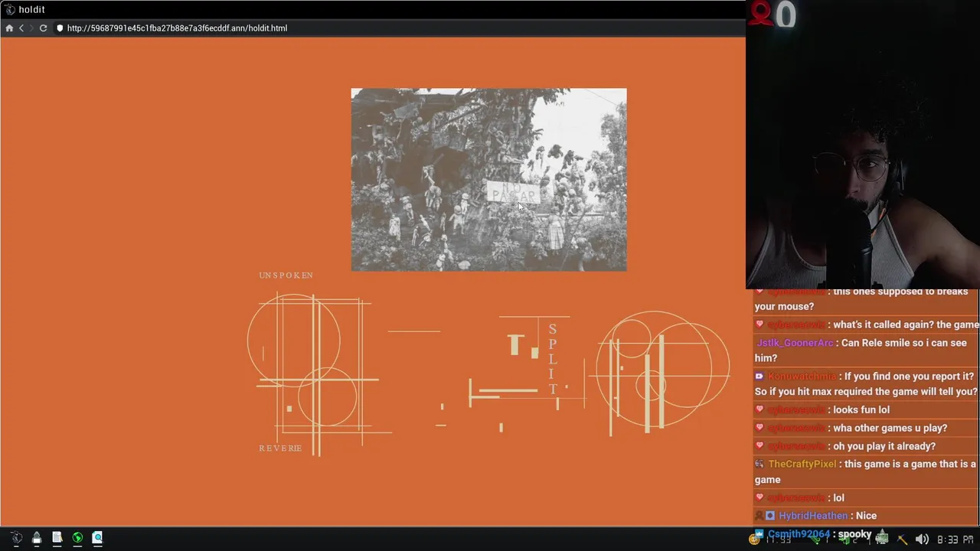Click the speaker volume icon
Viewport: 980px width, 551px height.
(922, 540)
